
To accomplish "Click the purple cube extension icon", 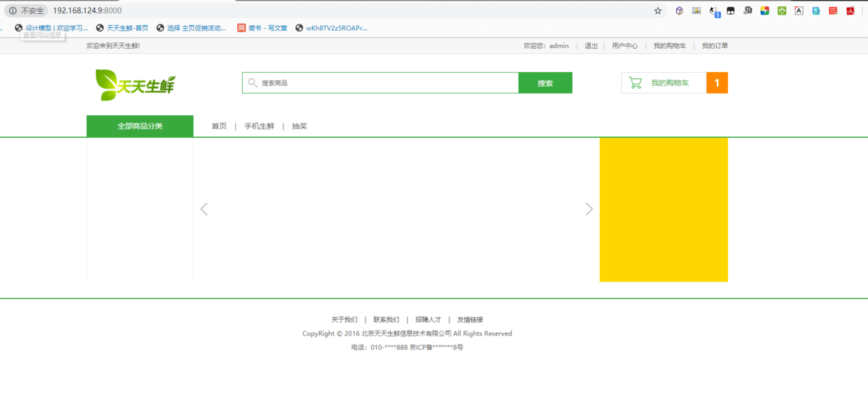I will click(x=679, y=10).
